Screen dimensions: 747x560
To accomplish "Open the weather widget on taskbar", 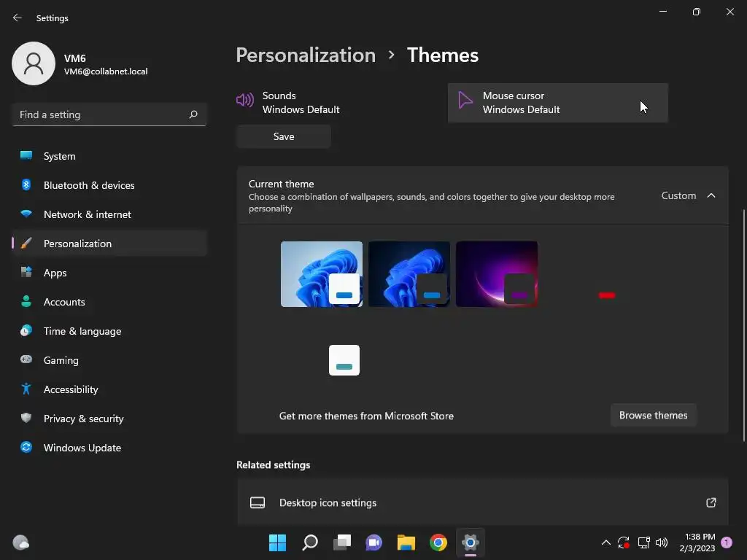I will pyautogui.click(x=20, y=542).
